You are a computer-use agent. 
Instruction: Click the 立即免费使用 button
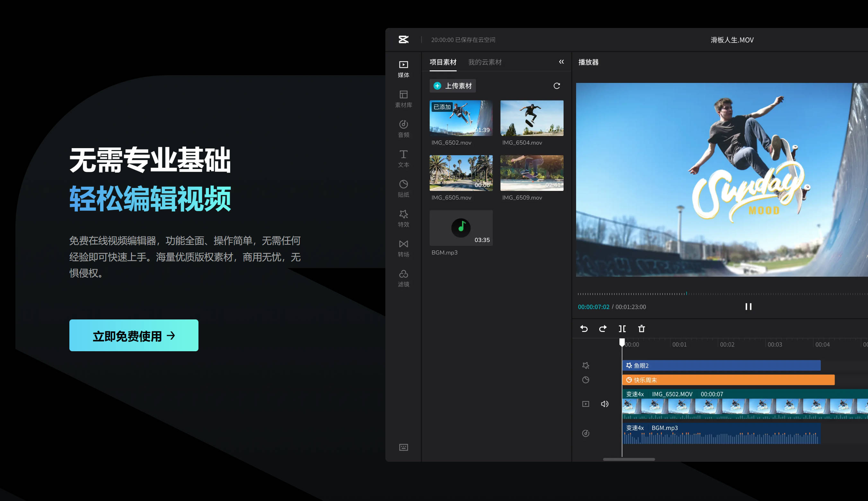pos(133,335)
